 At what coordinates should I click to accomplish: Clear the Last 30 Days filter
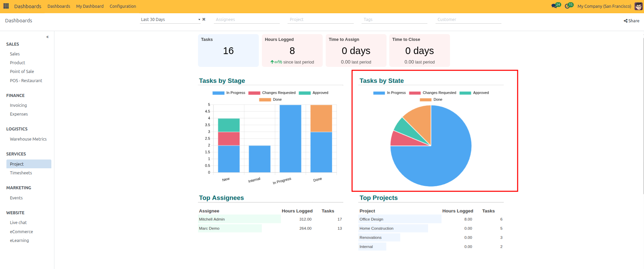204,19
